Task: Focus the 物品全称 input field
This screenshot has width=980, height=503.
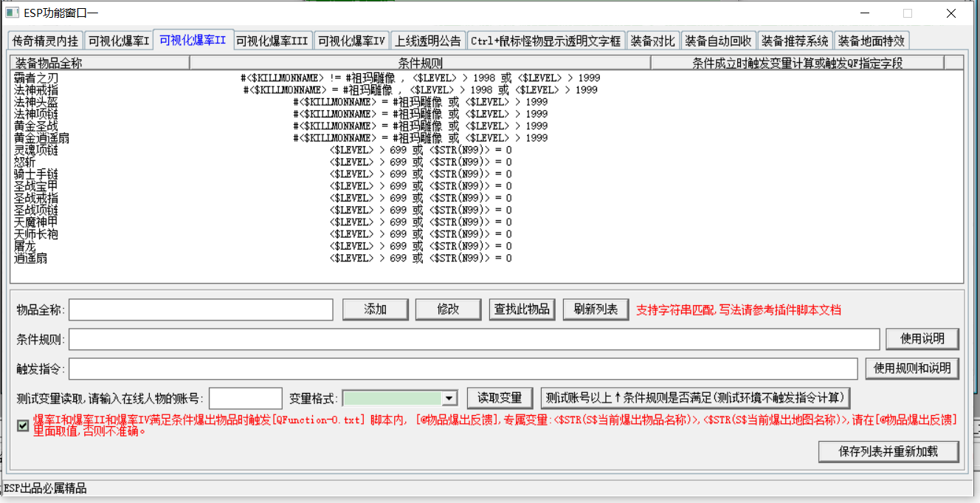Action: [x=201, y=309]
